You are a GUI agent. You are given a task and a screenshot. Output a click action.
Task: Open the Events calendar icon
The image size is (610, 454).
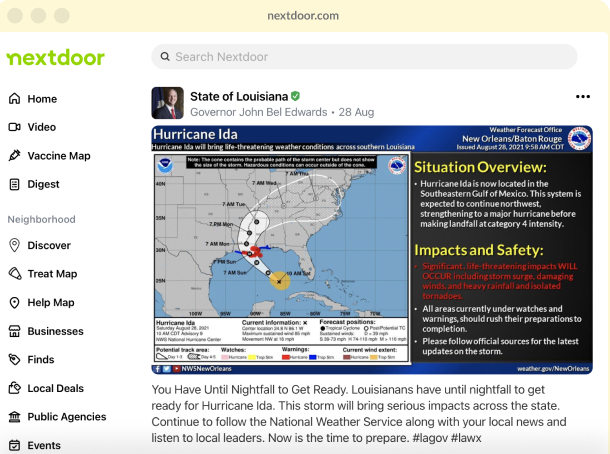[14, 445]
